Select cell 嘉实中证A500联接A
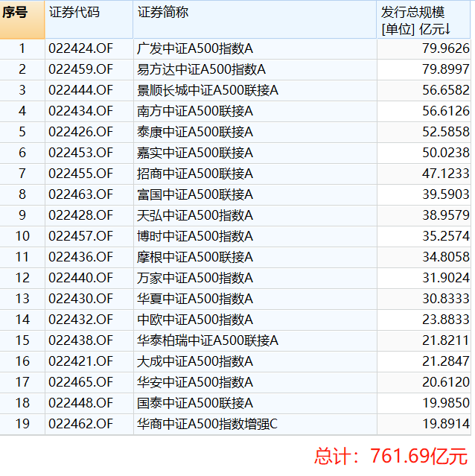This screenshot has width=475, height=476. coord(255,153)
